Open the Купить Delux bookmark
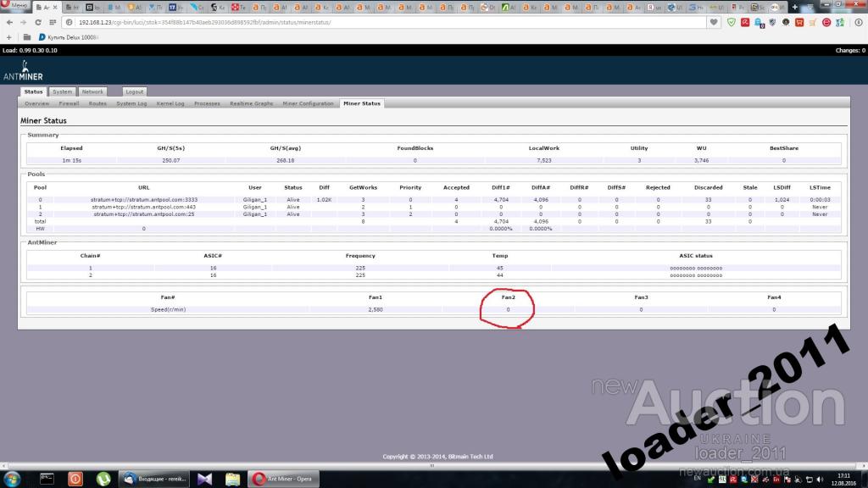Screen dimensions: 868x488 [x=68, y=37]
